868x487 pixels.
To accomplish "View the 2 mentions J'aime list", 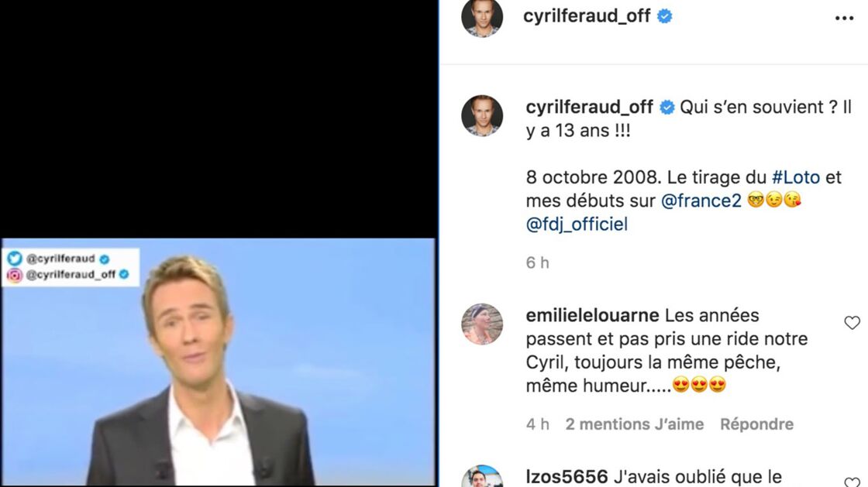I will (x=635, y=424).
